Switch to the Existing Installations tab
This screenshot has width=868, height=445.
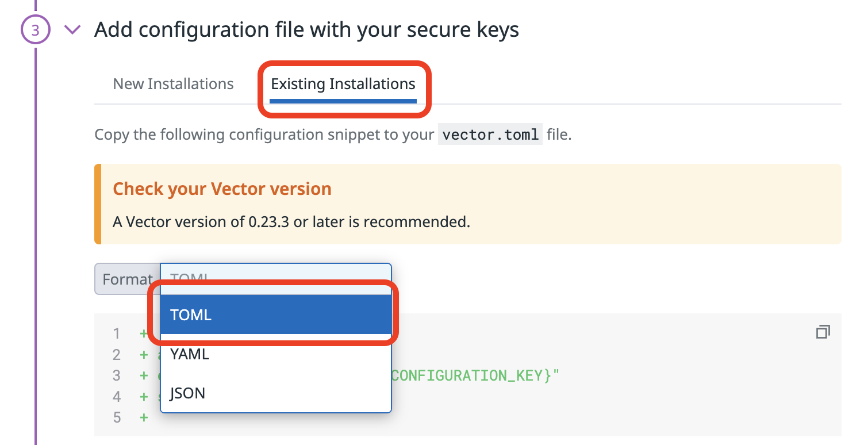(343, 83)
